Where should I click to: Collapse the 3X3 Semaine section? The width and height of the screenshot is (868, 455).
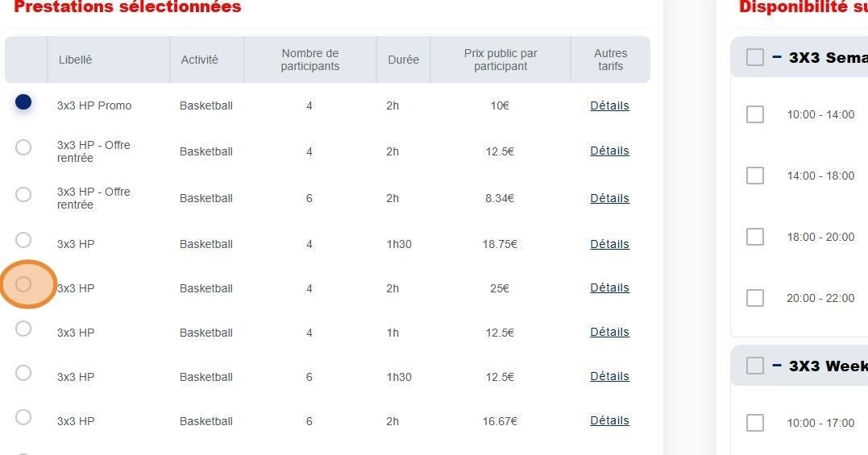coord(777,57)
